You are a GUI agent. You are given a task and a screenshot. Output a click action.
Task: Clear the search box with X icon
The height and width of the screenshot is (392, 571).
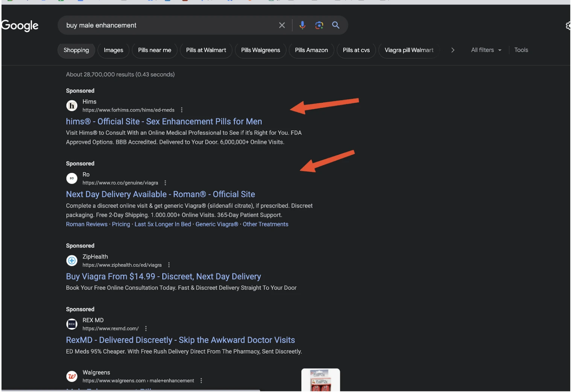pyautogui.click(x=282, y=25)
